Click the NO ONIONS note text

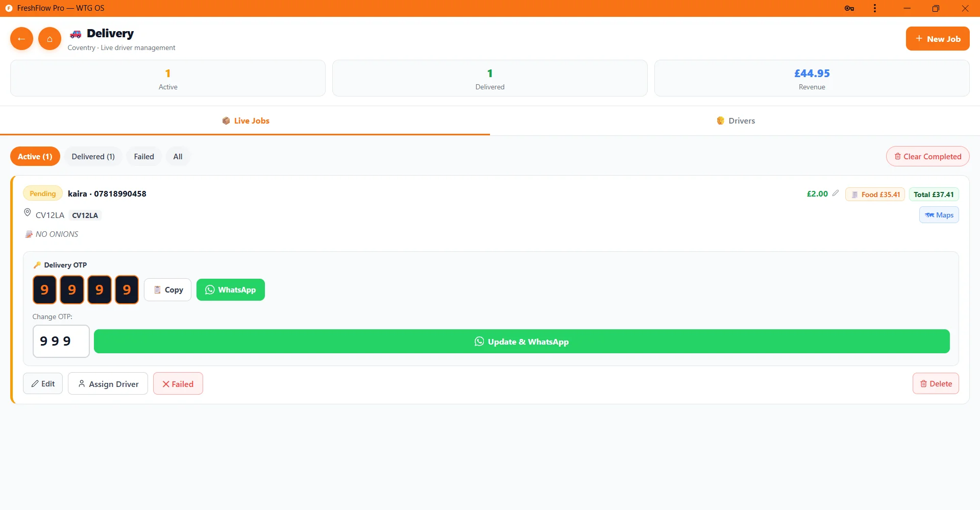point(57,234)
